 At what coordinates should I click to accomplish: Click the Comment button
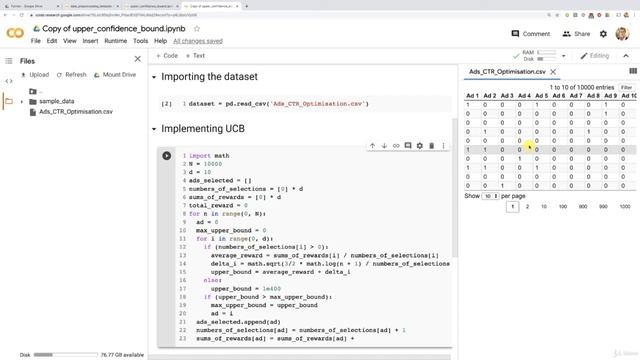coord(531,34)
